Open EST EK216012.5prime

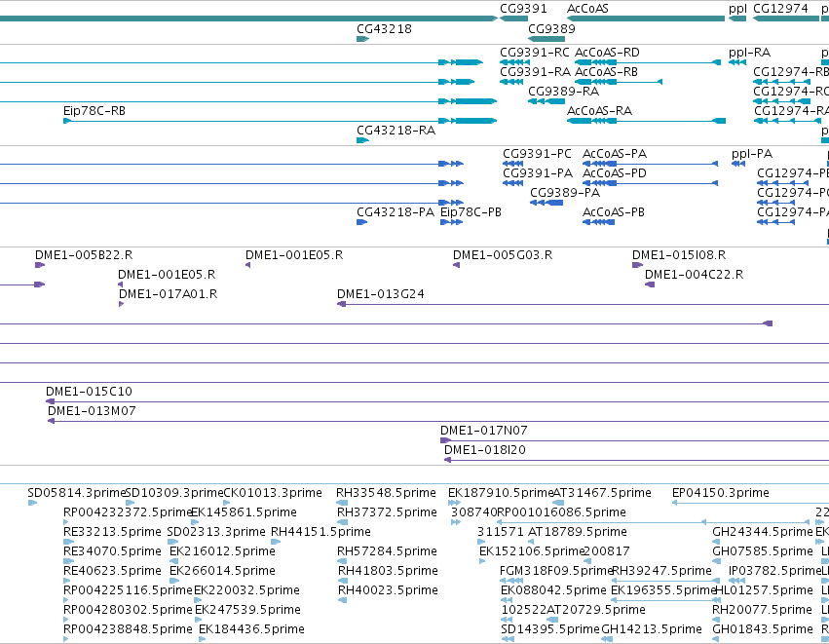tap(222, 551)
